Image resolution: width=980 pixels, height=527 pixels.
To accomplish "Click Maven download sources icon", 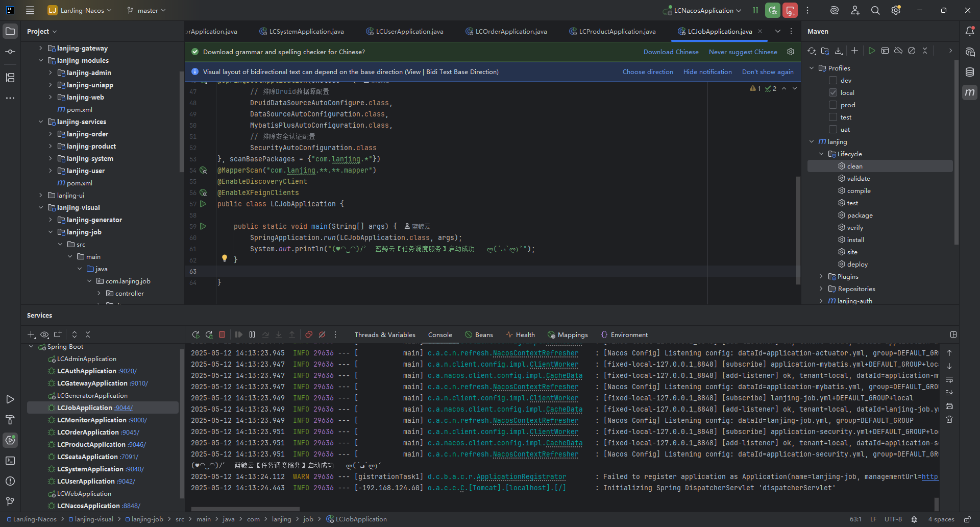I will (838, 51).
